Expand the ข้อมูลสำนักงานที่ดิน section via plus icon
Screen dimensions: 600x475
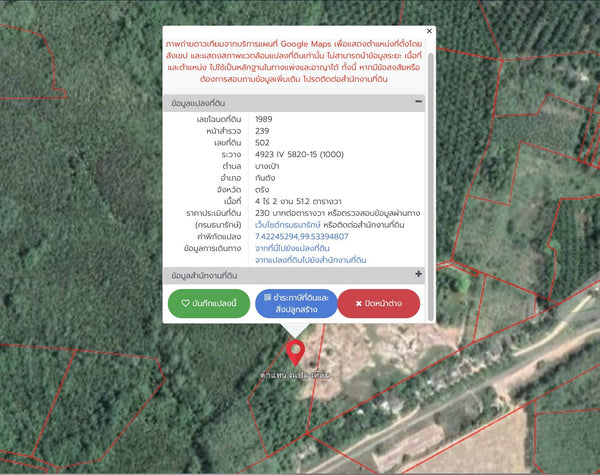[x=418, y=274]
